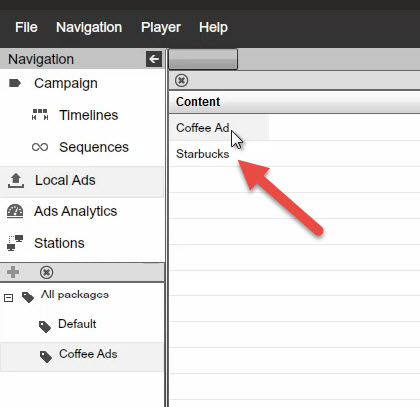Click the Content column header
Image resolution: width=420 pixels, height=407 pixels.
[294, 102]
